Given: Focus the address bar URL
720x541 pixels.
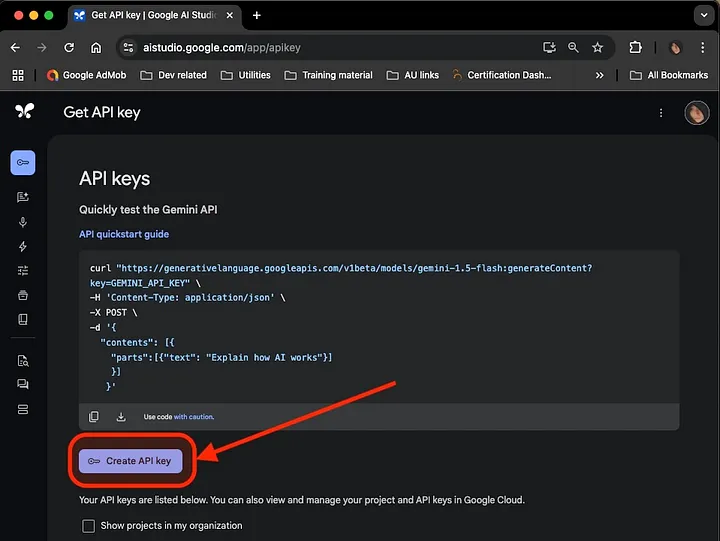Looking at the screenshot, I should tap(222, 48).
